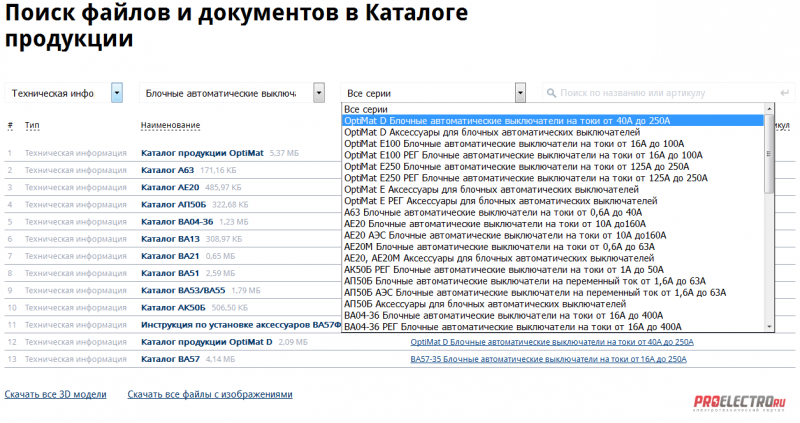Collapse the Все серии dropdown arrow
800x423 pixels.
[x=520, y=93]
